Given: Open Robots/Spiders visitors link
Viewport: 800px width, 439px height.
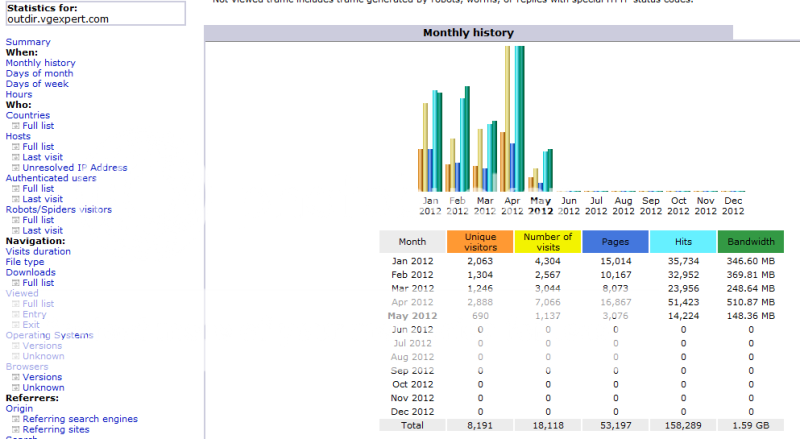Looking at the screenshot, I should point(59,209).
